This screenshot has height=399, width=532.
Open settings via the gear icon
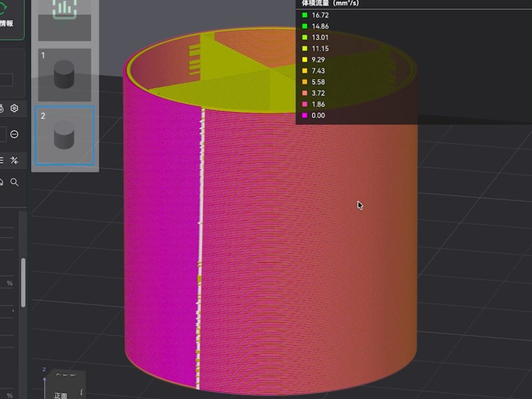14,108
